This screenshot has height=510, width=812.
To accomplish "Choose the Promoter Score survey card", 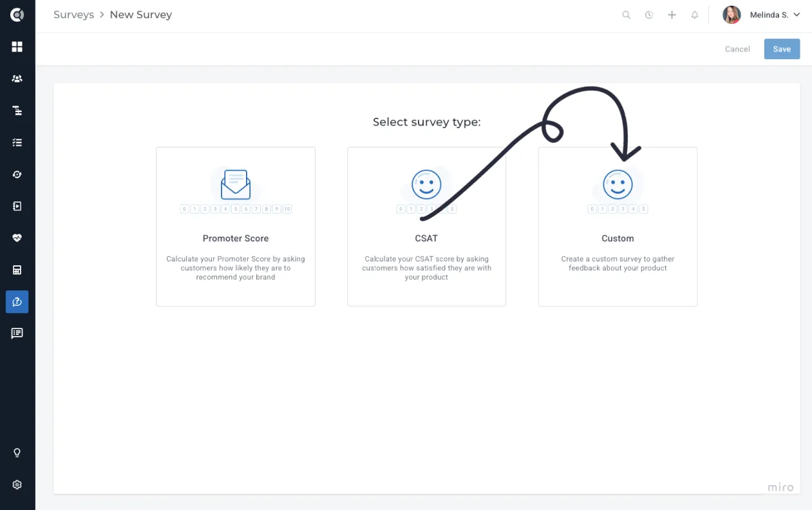I will (236, 227).
